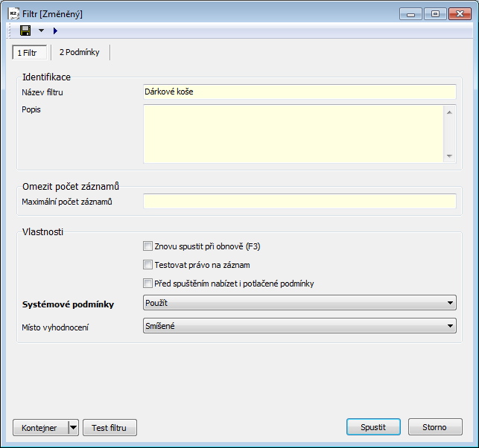Open the small arrow next to save
The height and width of the screenshot is (448, 479).
(x=41, y=31)
